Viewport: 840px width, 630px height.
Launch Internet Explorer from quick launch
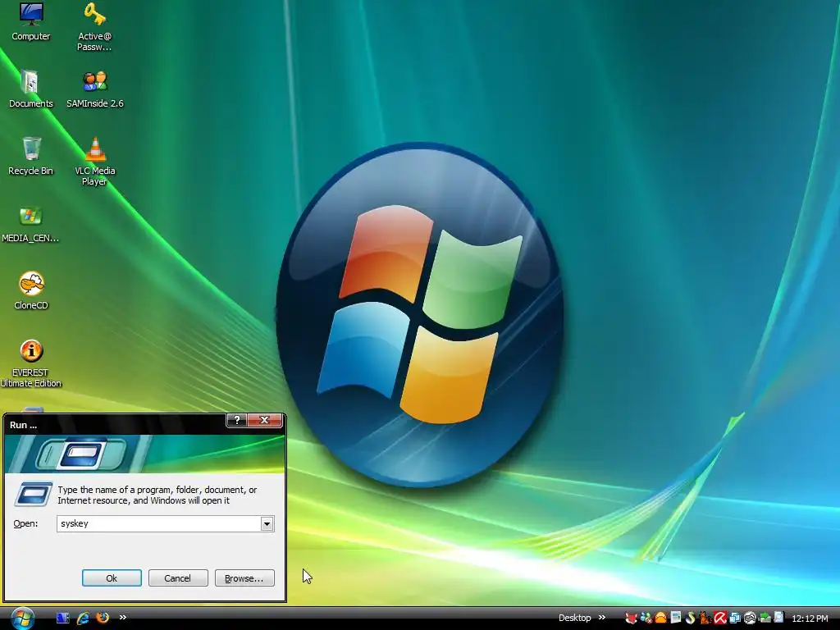[83, 618]
